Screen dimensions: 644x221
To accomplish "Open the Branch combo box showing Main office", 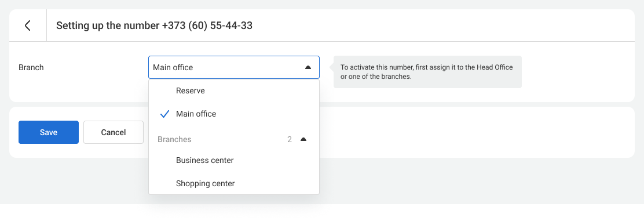I will point(234,67).
